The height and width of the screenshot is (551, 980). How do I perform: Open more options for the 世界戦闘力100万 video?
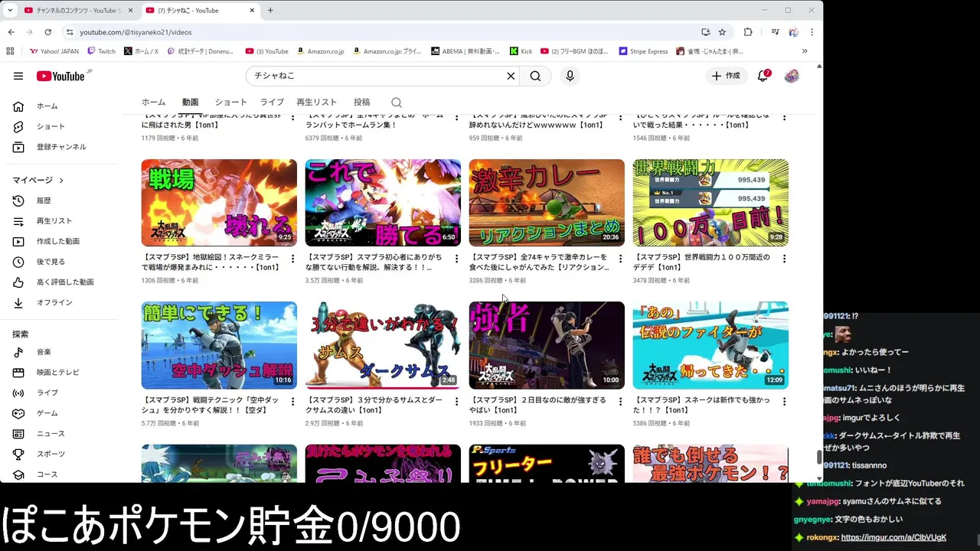click(784, 259)
